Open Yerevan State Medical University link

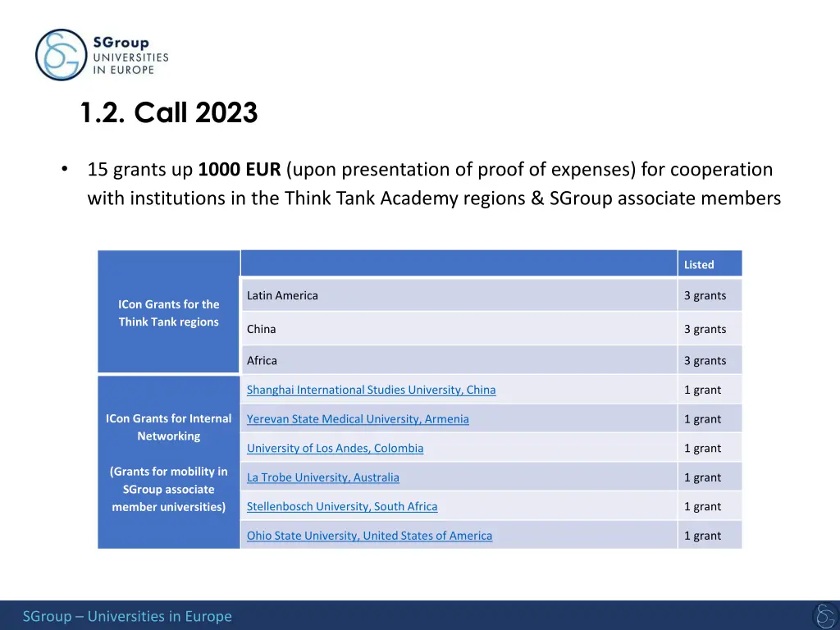[358, 419]
